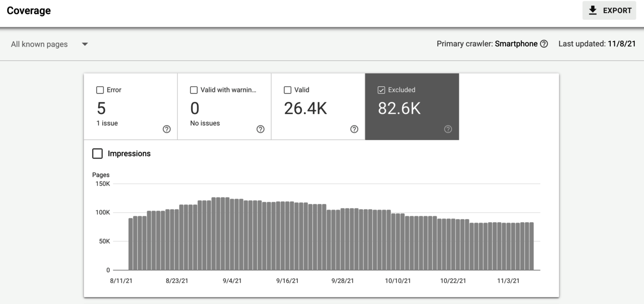Image resolution: width=644 pixels, height=304 pixels.
Task: Open the 1 issue text under Error
Action: [x=107, y=123]
